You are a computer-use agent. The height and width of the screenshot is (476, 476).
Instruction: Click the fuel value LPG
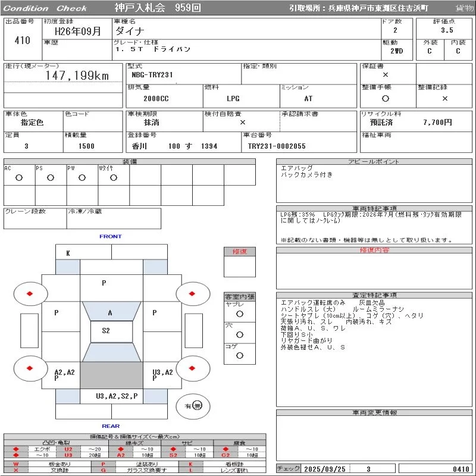click(x=233, y=99)
